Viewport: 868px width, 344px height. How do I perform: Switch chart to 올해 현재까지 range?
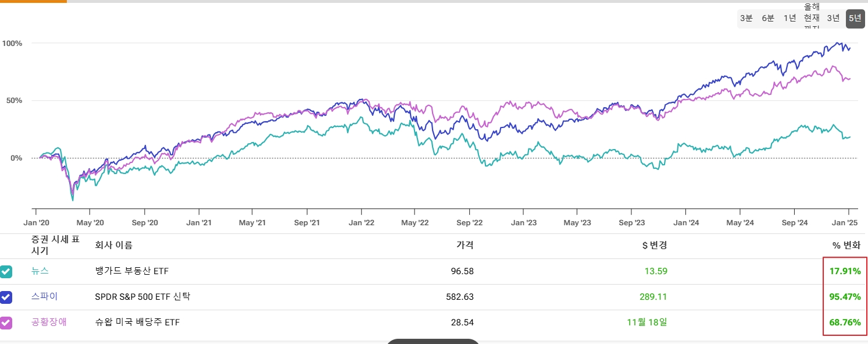[x=812, y=18]
